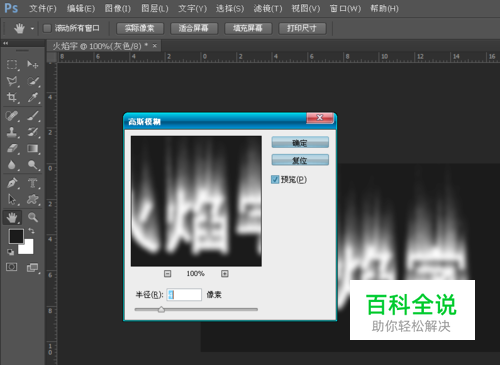Select the History Brush tool

(x=33, y=132)
